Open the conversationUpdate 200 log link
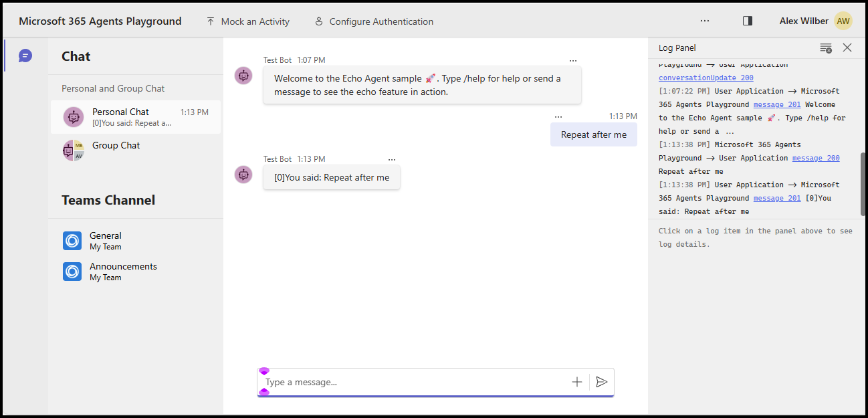This screenshot has height=418, width=868. pyautogui.click(x=706, y=78)
